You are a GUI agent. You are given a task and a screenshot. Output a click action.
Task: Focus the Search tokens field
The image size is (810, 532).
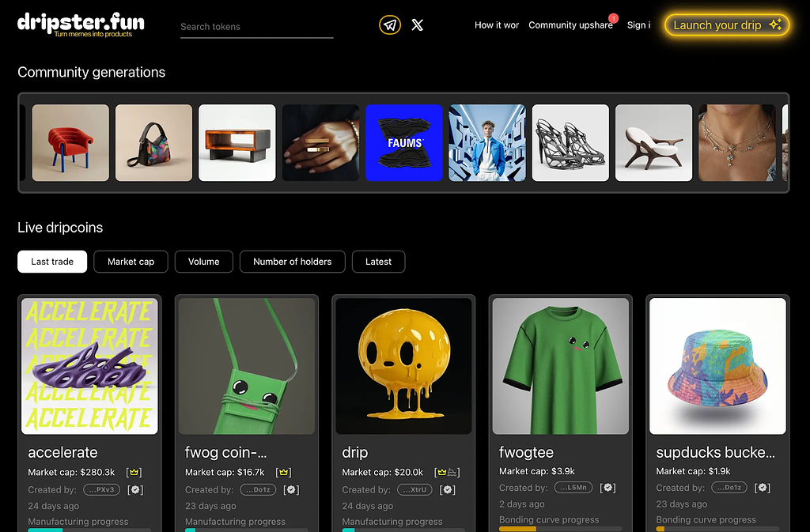click(256, 27)
